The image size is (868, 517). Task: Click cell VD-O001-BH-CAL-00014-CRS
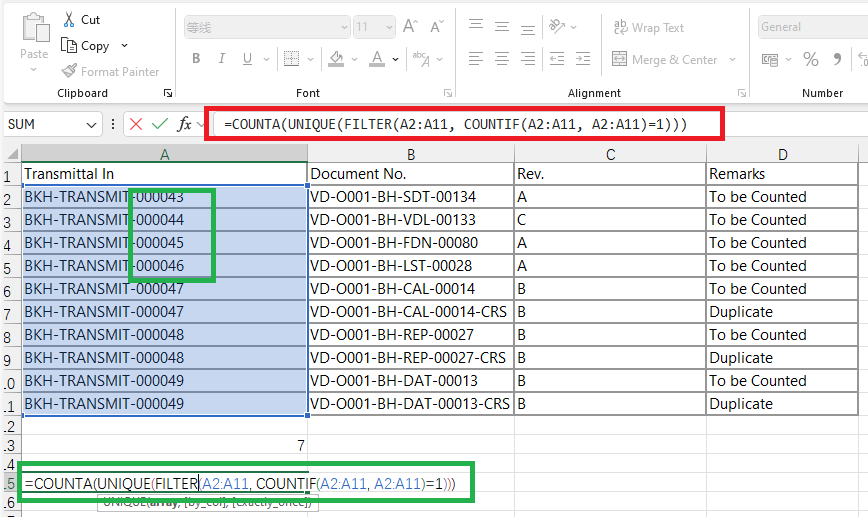(411, 312)
